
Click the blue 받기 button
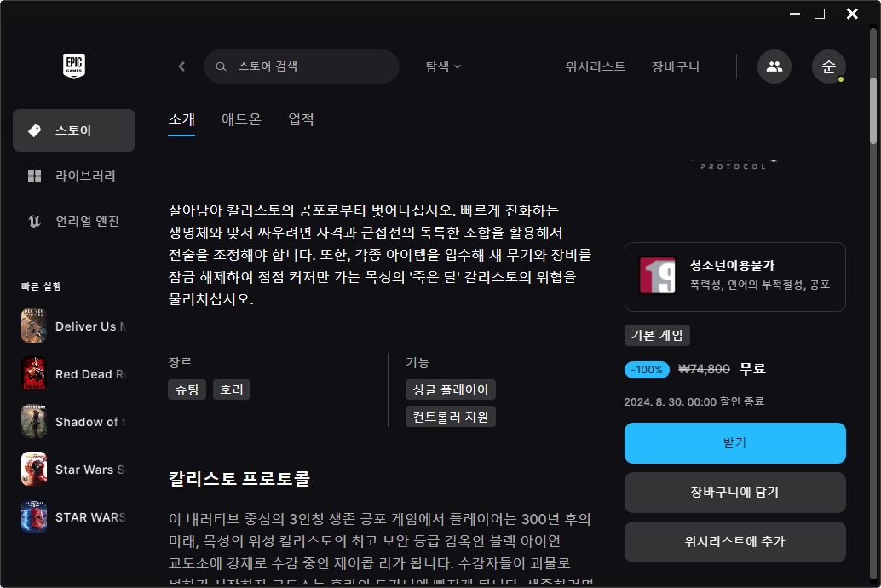[x=735, y=443]
